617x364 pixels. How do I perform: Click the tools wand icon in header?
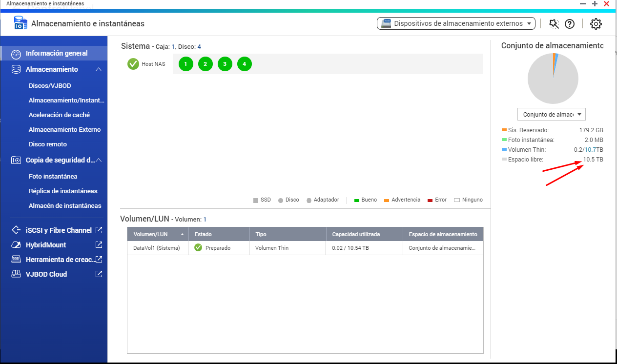554,24
